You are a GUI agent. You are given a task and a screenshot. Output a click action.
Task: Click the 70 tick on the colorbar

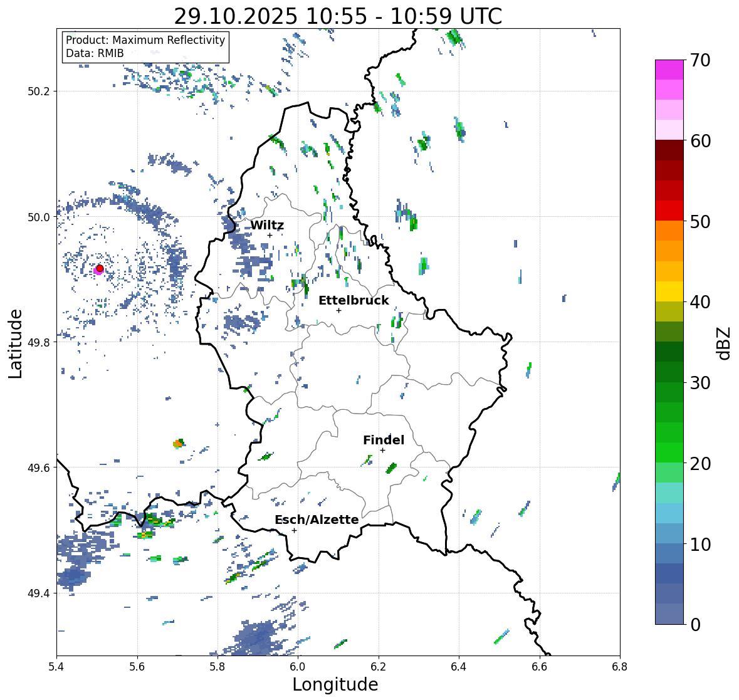[700, 60]
